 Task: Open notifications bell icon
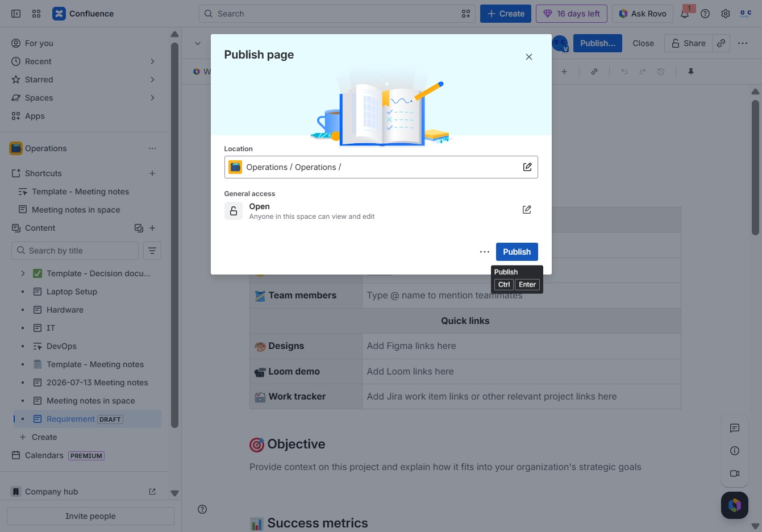click(685, 14)
